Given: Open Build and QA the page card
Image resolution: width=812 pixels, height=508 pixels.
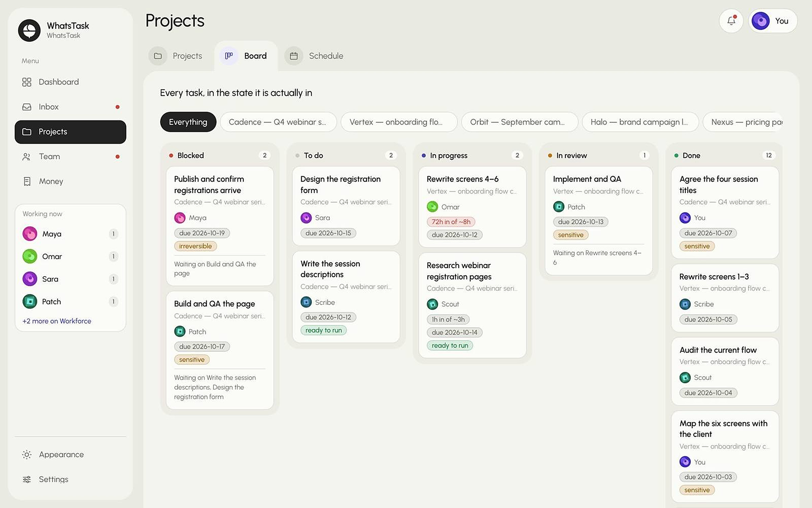Looking at the screenshot, I should point(220,350).
